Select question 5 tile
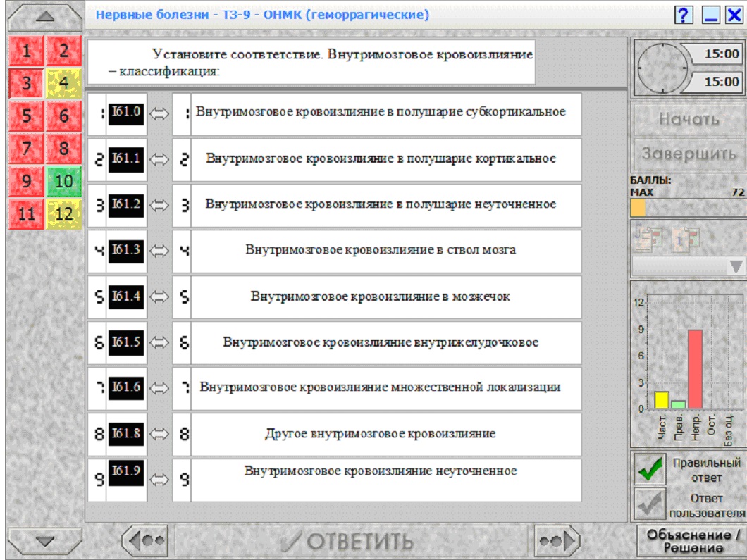The height and width of the screenshot is (560, 747). point(27,116)
